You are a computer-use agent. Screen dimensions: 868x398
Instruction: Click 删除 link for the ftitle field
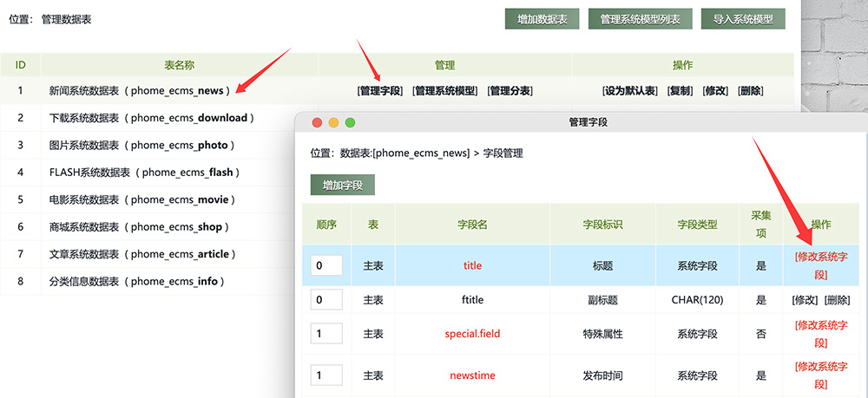tap(837, 300)
